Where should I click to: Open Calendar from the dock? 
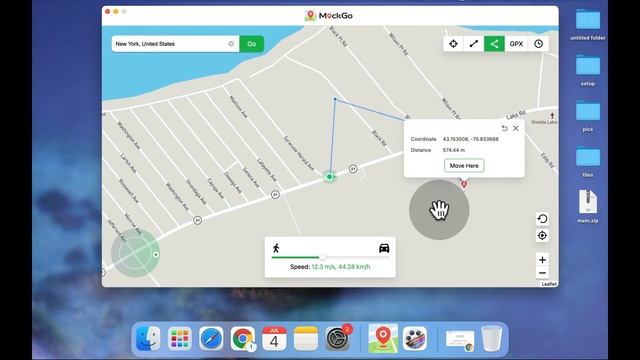pyautogui.click(x=274, y=338)
